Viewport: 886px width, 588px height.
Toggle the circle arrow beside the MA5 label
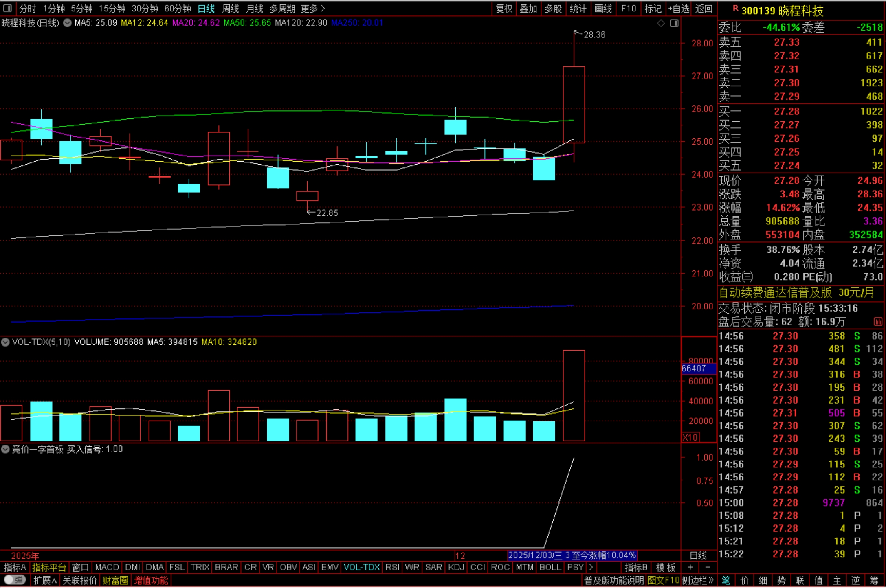coord(67,23)
